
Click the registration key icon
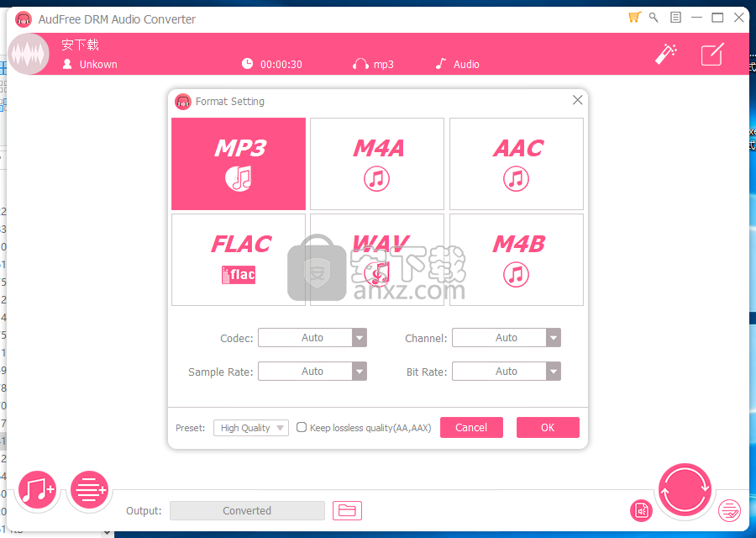pyautogui.click(x=654, y=18)
